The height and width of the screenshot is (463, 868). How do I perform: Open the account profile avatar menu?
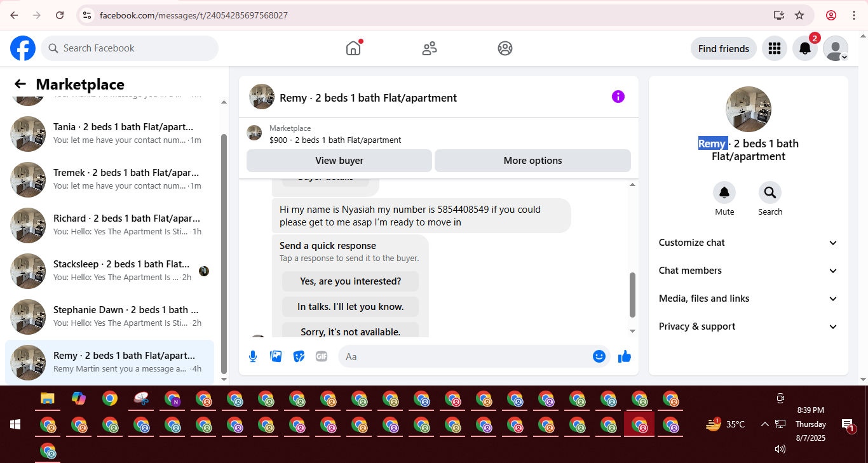[836, 48]
